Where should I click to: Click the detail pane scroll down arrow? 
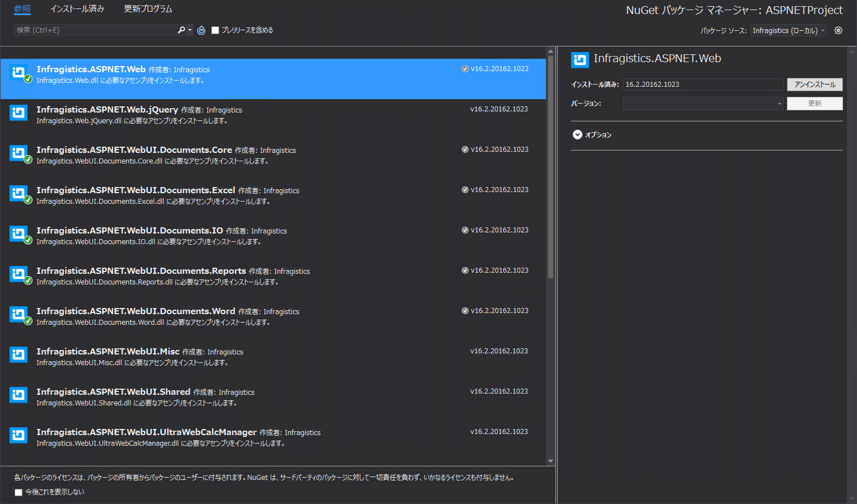[x=852, y=498]
